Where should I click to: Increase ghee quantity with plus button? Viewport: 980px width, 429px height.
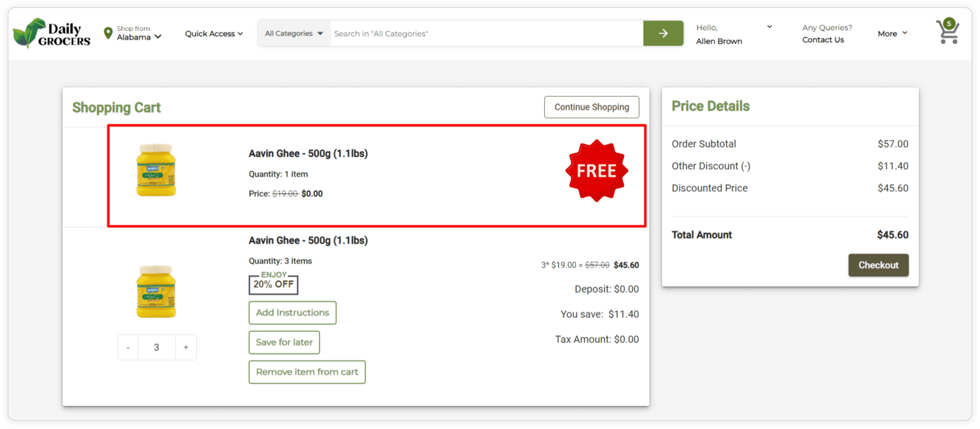click(186, 347)
